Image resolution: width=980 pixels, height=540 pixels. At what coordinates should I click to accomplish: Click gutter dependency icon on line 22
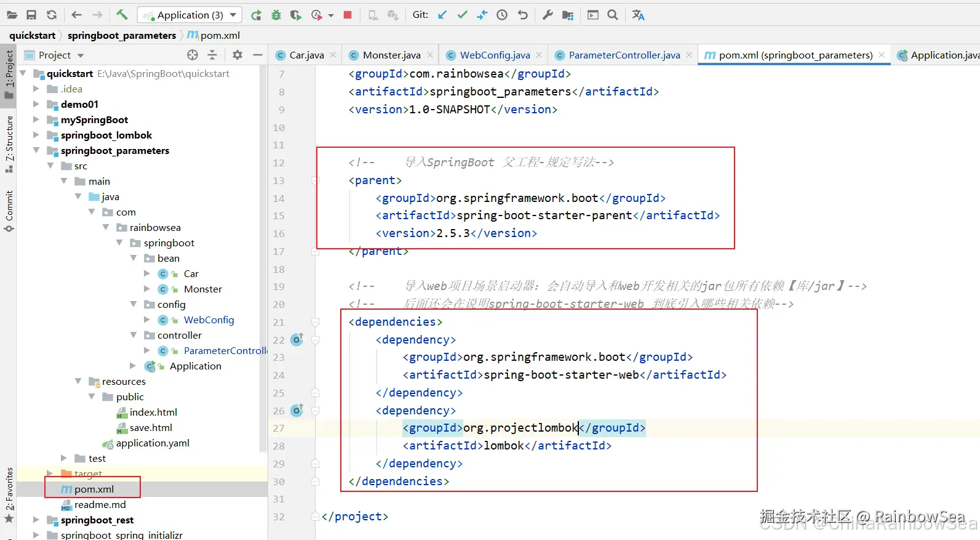(x=297, y=339)
